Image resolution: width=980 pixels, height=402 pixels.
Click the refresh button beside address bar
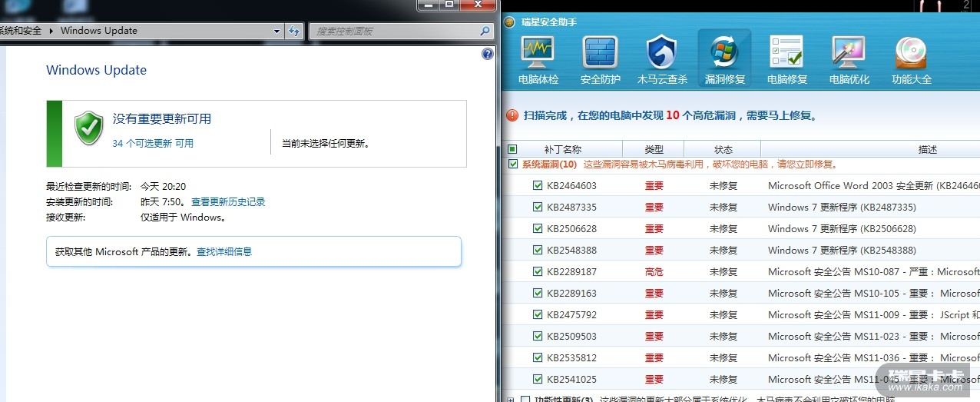293,31
